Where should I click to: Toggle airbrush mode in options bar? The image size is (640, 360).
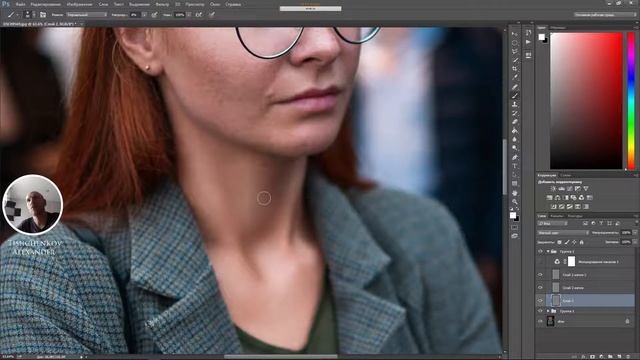coord(198,14)
